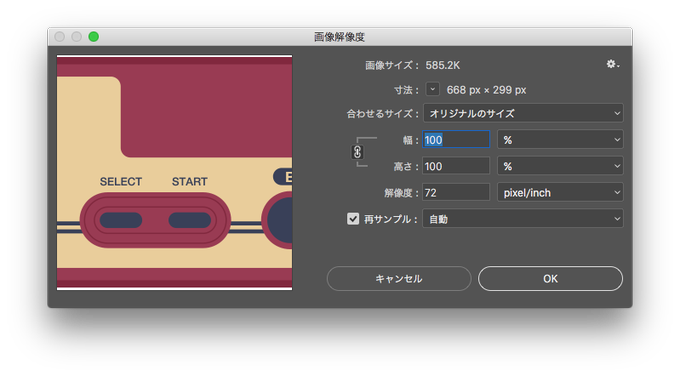The image size is (680, 376).
Task: Open the width (幅) unit dropdown
Action: pyautogui.click(x=560, y=140)
